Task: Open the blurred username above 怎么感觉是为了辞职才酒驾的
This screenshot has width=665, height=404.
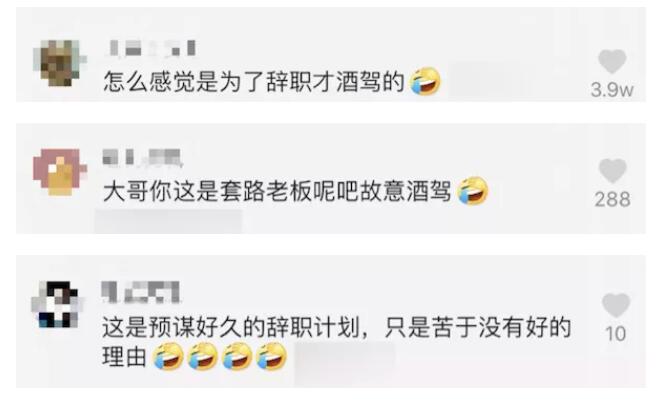Action: pos(151,48)
